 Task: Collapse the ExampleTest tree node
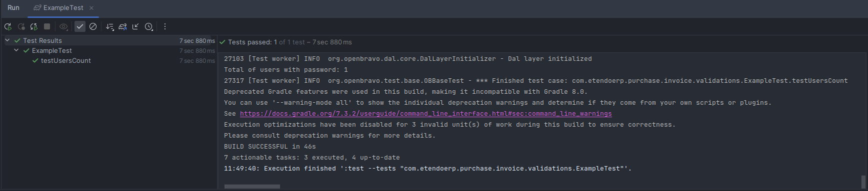(16, 50)
